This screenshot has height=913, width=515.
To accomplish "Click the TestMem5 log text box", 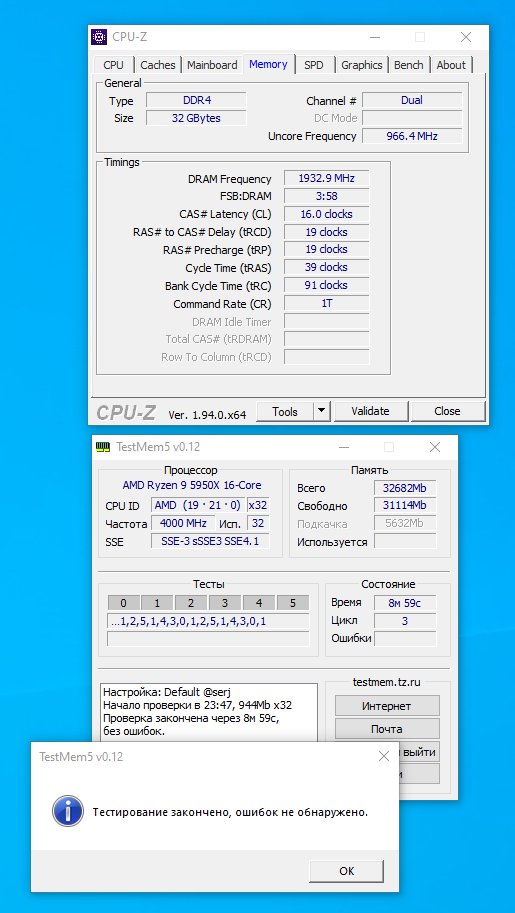I will coord(209,713).
